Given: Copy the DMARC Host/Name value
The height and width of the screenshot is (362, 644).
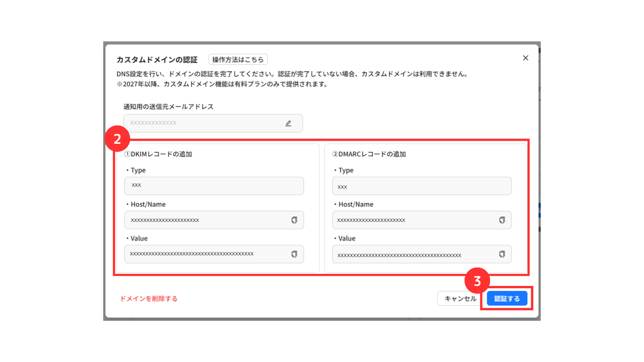Looking at the screenshot, I should [502, 220].
